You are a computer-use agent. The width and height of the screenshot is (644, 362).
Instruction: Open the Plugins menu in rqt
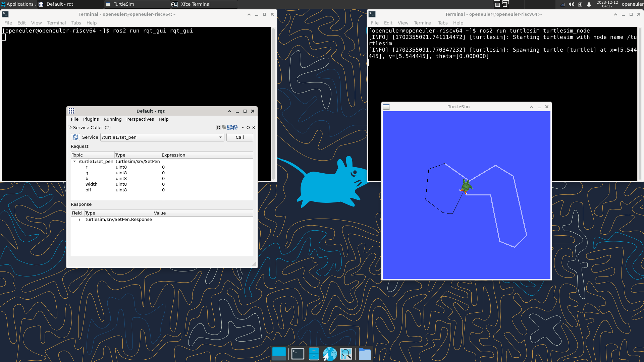coord(91,119)
